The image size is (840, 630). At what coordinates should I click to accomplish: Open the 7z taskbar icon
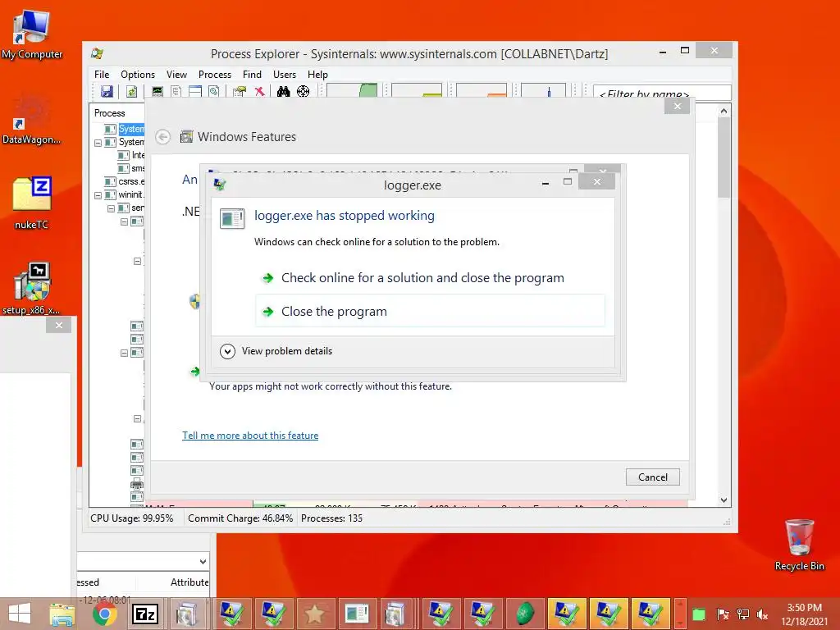coord(145,614)
